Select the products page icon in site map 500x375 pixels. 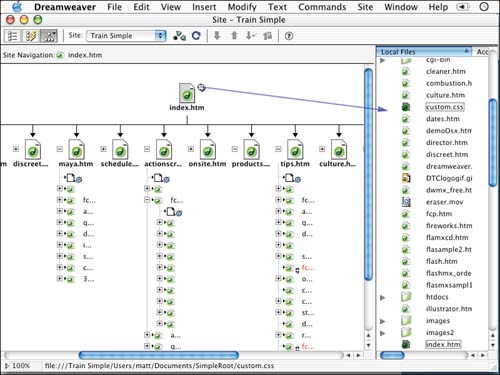(251, 149)
